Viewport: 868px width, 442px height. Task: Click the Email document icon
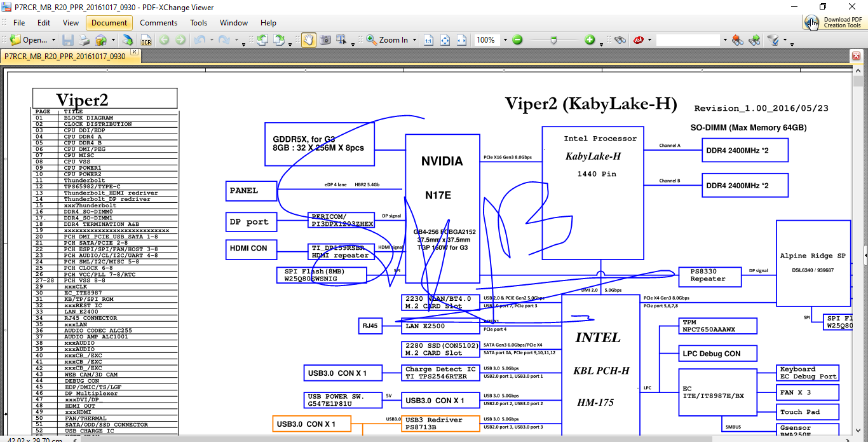pos(100,40)
